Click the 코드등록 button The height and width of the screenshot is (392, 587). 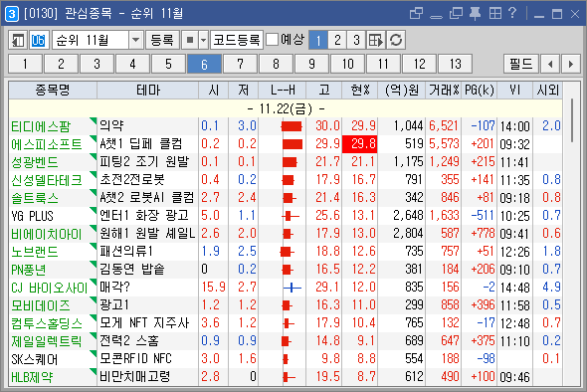point(237,40)
